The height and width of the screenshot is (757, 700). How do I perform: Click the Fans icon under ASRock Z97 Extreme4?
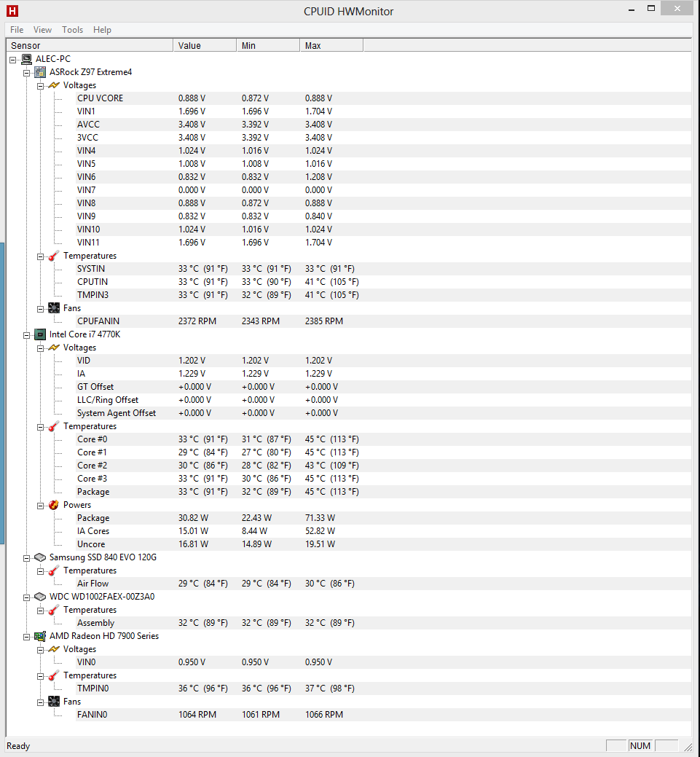pos(54,308)
